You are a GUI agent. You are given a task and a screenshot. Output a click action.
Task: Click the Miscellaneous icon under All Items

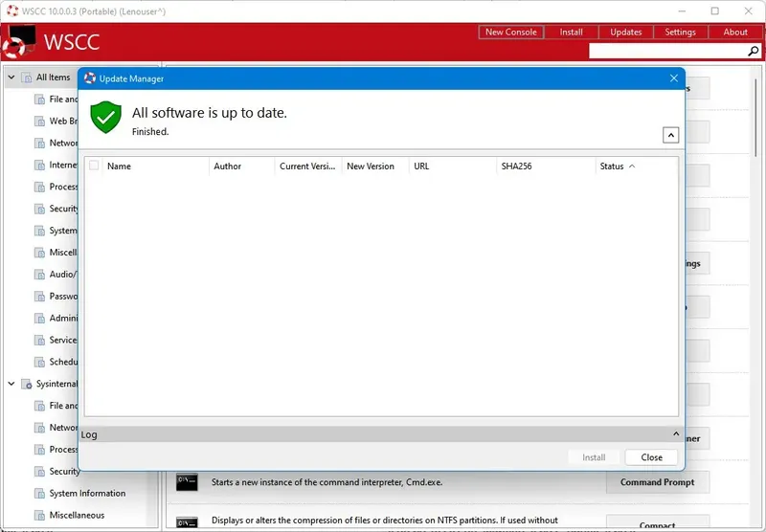click(39, 253)
